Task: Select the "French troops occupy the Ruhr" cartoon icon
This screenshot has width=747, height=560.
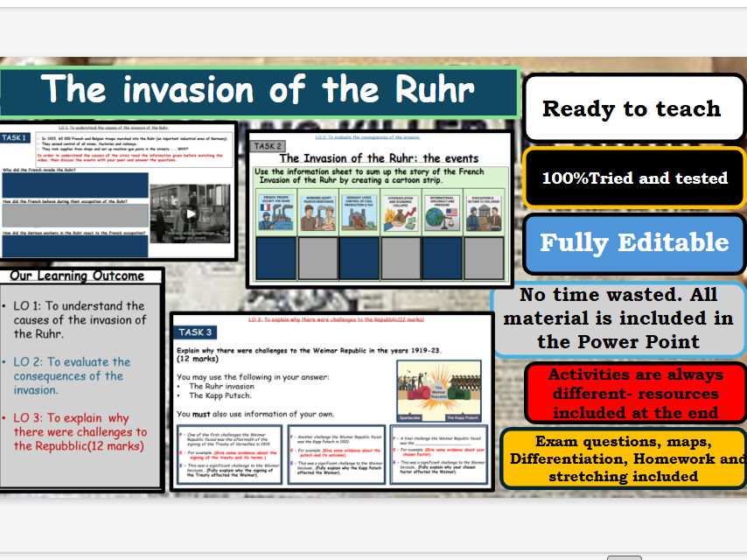Action: click(276, 210)
